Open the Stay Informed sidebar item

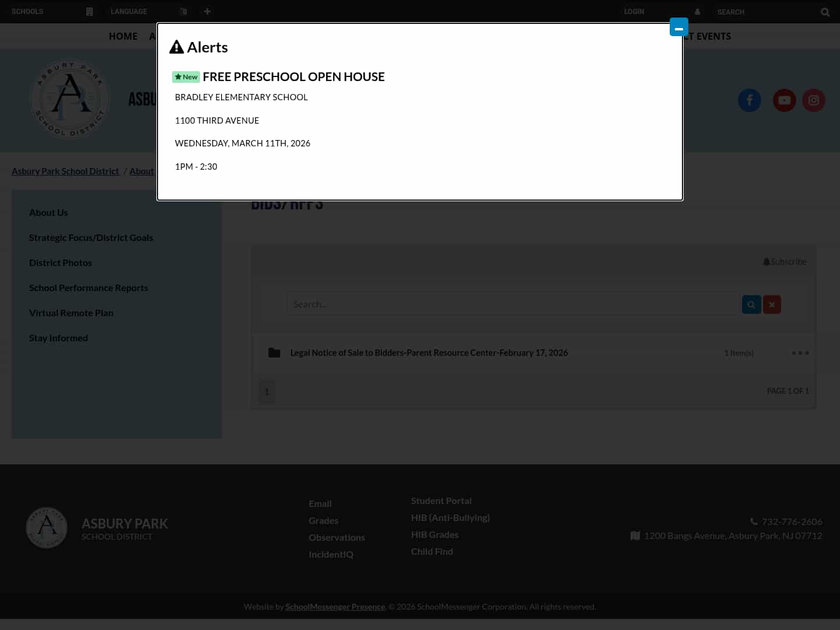58,337
